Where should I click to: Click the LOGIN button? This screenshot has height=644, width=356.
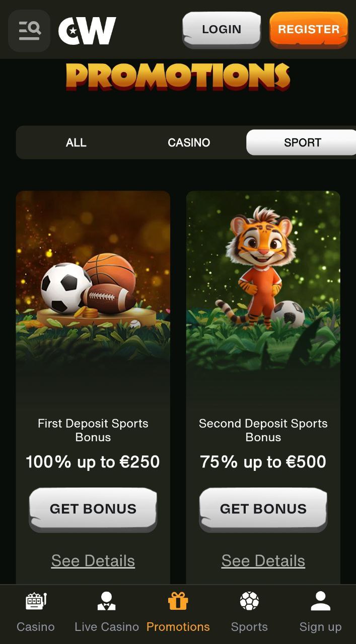point(222,30)
